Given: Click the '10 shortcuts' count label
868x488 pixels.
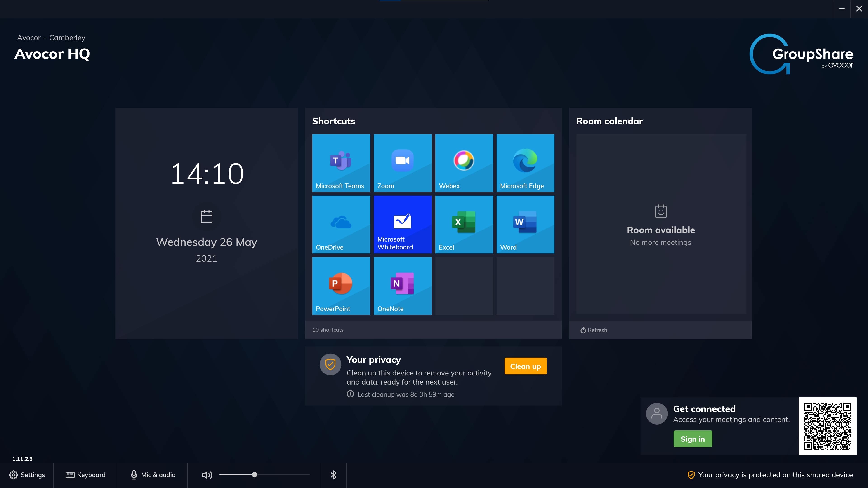Looking at the screenshot, I should (328, 330).
